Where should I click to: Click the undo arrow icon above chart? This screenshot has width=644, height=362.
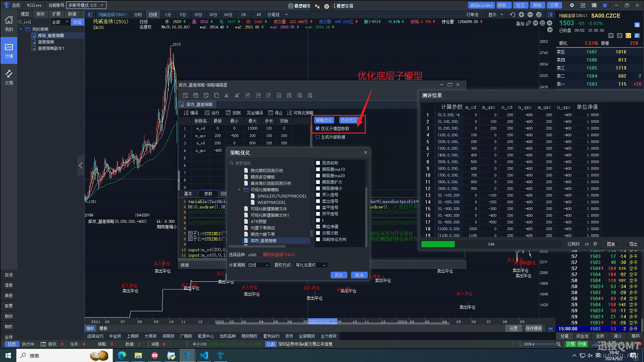512,15
